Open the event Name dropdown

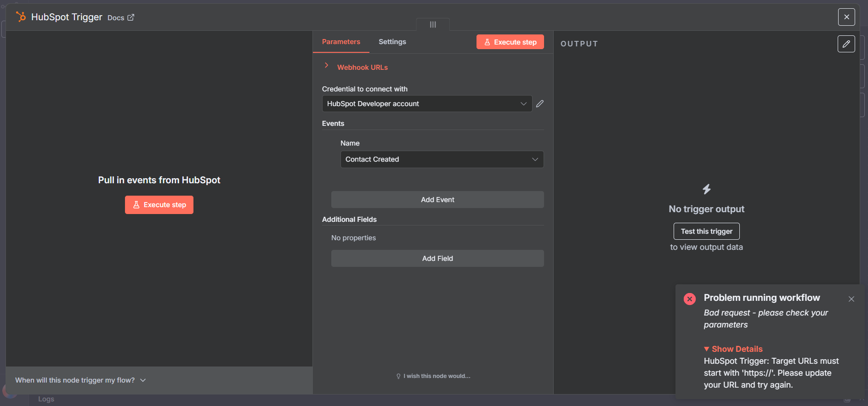coord(442,159)
